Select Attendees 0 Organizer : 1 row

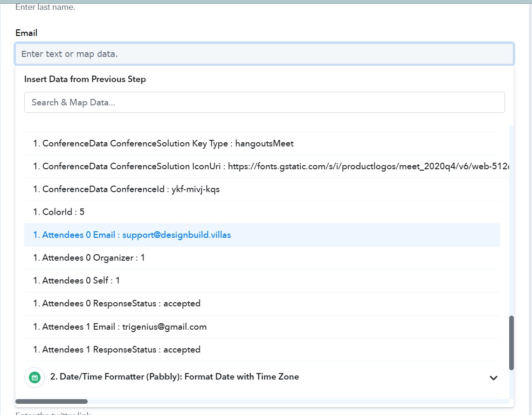click(262, 258)
